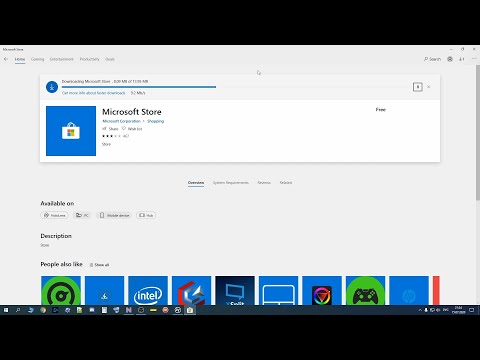
Task: Click the HoloLens availability chip
Action: click(54, 215)
